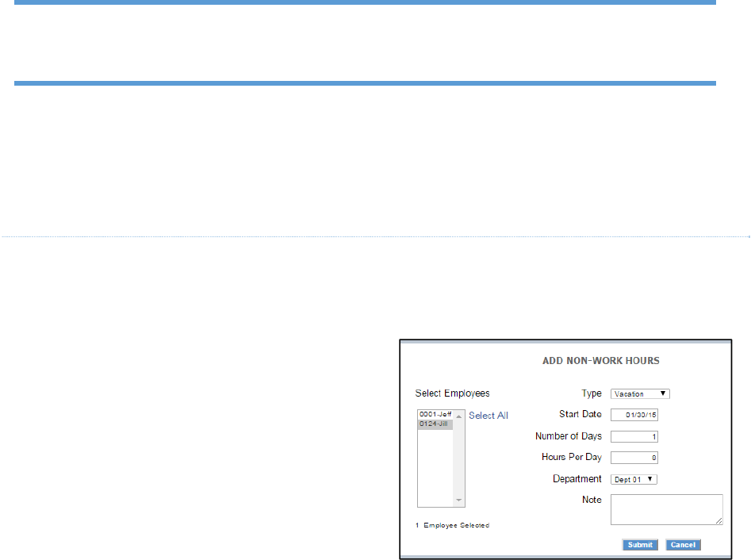Viewport: 751px width, 560px height.
Task: Click the Hours Per Day field
Action: point(634,458)
